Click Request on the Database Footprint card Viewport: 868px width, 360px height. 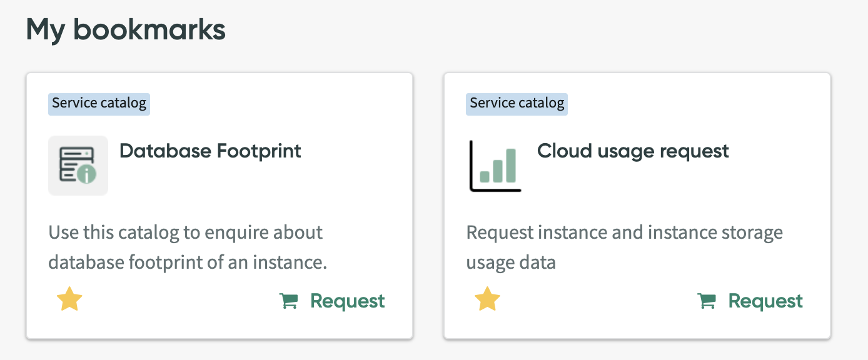[348, 301]
